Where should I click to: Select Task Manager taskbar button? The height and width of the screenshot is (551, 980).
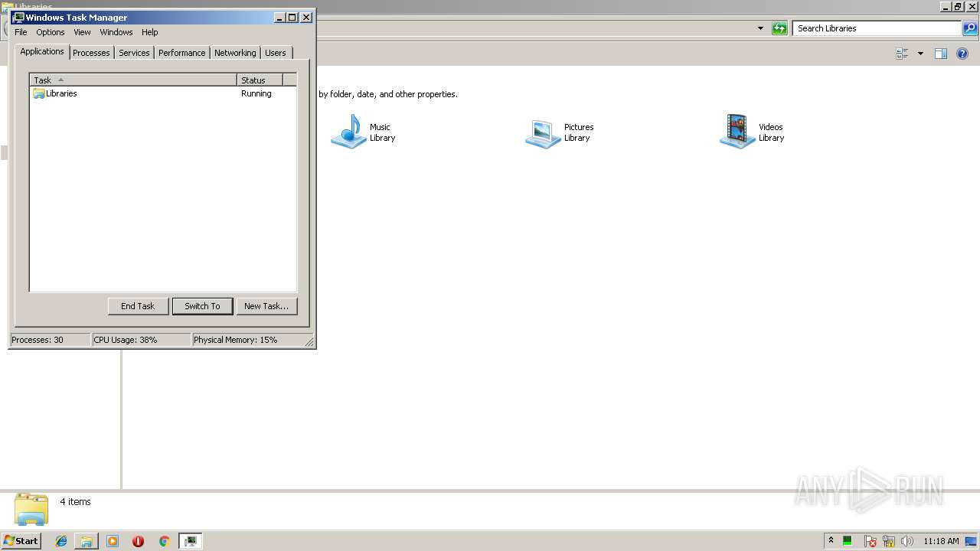190,541
